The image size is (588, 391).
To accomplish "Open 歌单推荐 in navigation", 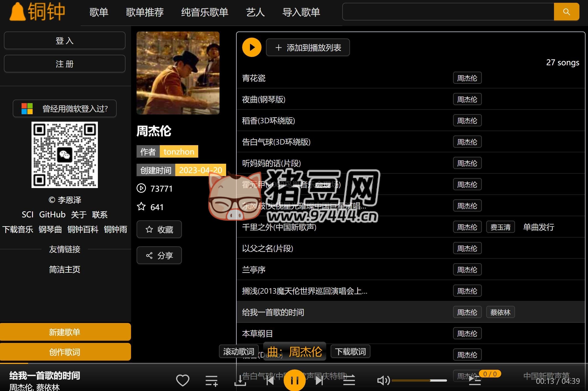I will pos(145,12).
